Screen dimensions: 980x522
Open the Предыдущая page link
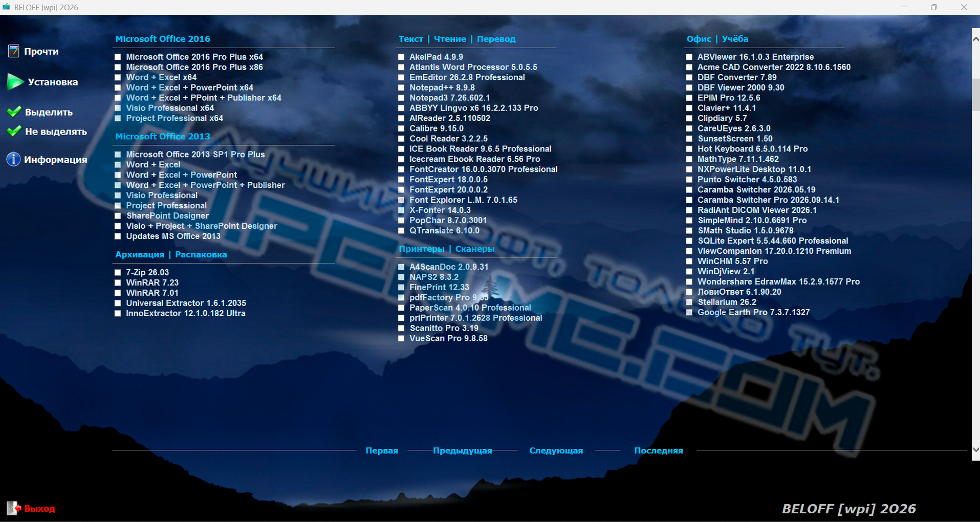click(x=463, y=451)
